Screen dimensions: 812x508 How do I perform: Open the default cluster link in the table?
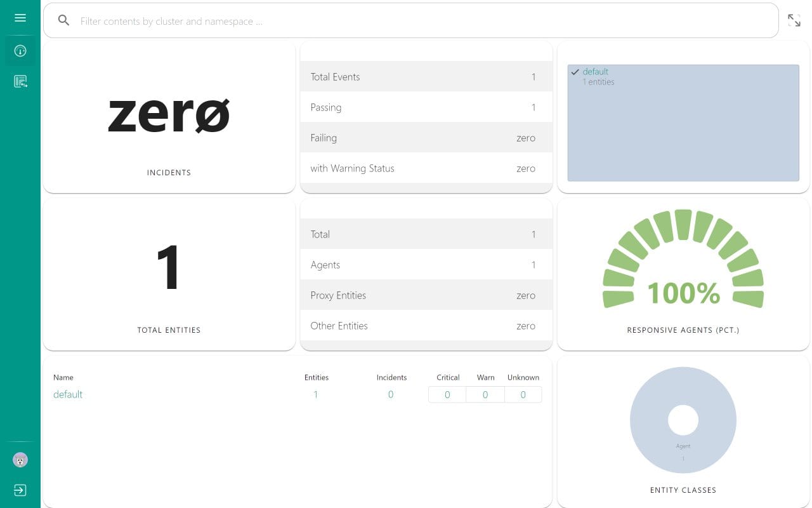pyautogui.click(x=68, y=394)
